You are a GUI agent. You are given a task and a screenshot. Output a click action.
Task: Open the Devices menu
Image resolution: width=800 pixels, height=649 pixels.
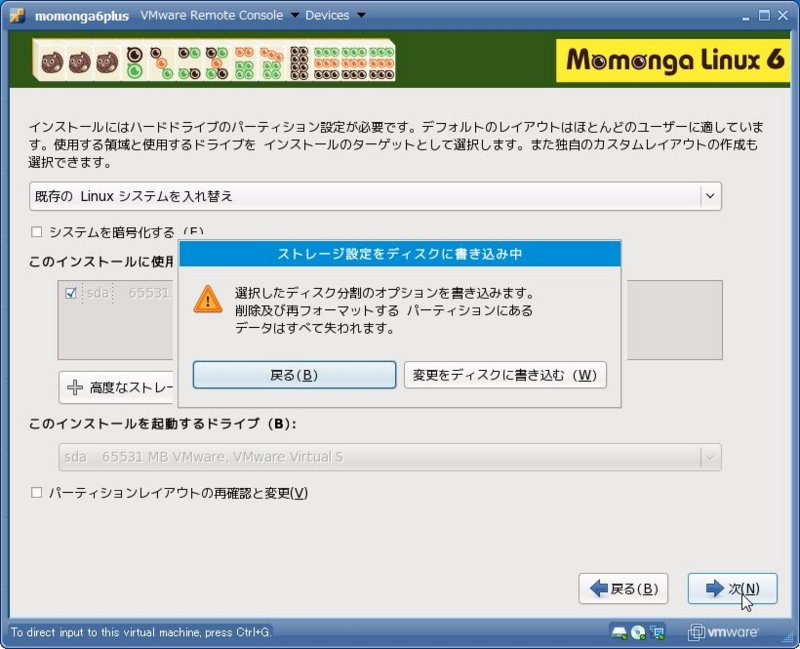click(335, 15)
